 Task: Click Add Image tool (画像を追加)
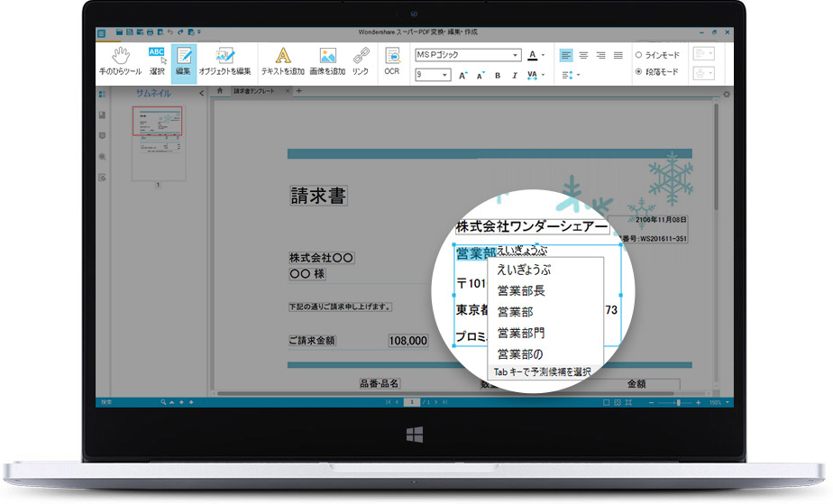point(327,61)
